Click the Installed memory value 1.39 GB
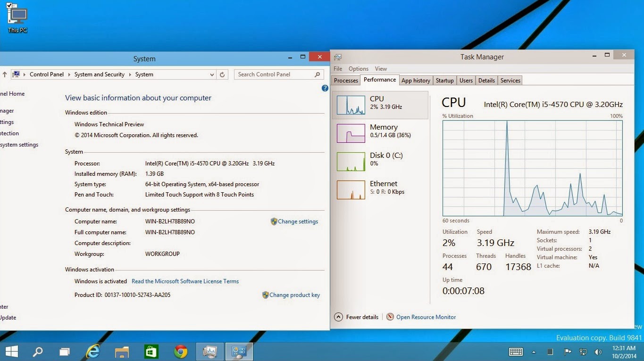644x361 pixels. point(154,174)
